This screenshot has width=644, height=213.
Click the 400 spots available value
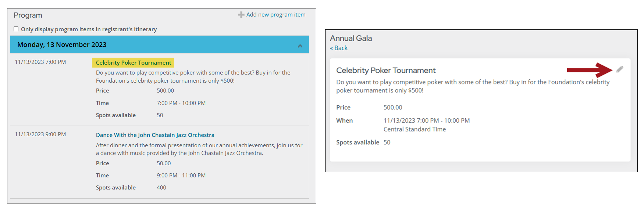coord(161,188)
